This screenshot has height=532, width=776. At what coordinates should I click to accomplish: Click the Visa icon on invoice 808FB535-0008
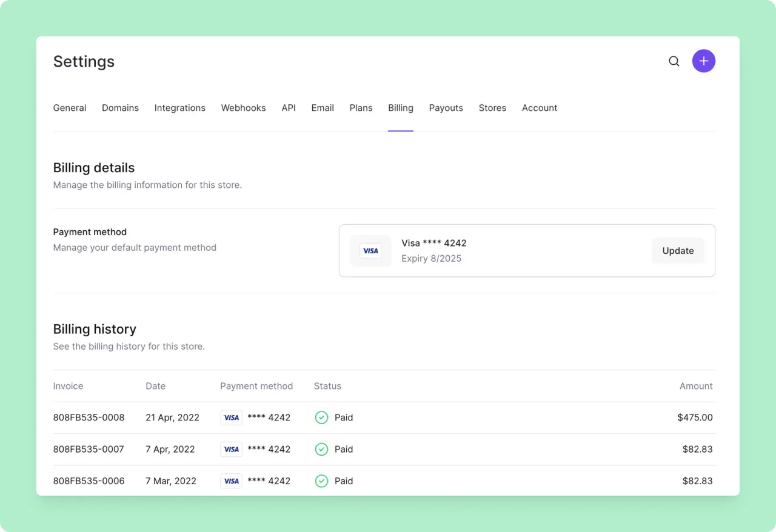231,417
